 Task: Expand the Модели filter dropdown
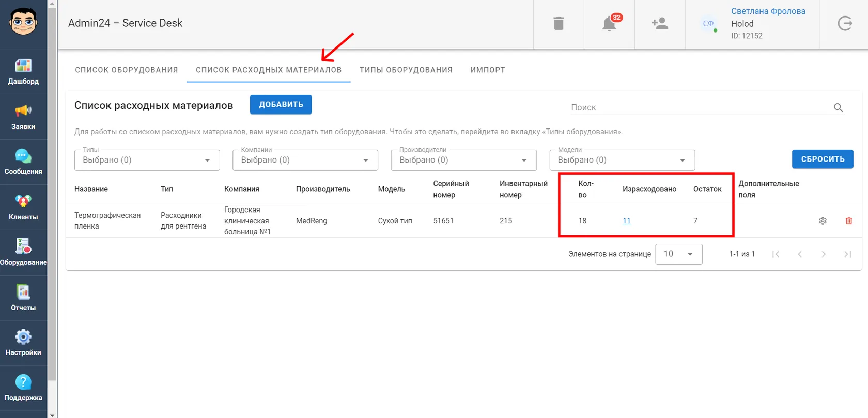coord(622,160)
